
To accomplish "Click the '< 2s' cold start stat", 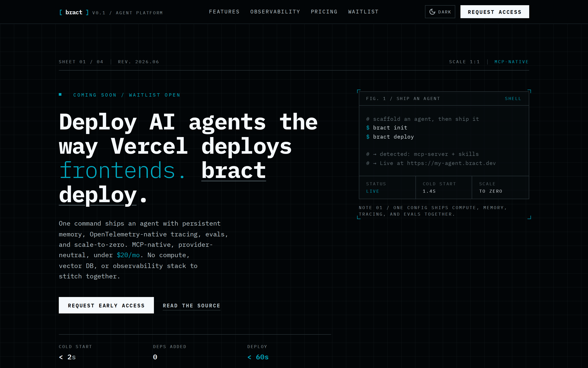I will (67, 357).
